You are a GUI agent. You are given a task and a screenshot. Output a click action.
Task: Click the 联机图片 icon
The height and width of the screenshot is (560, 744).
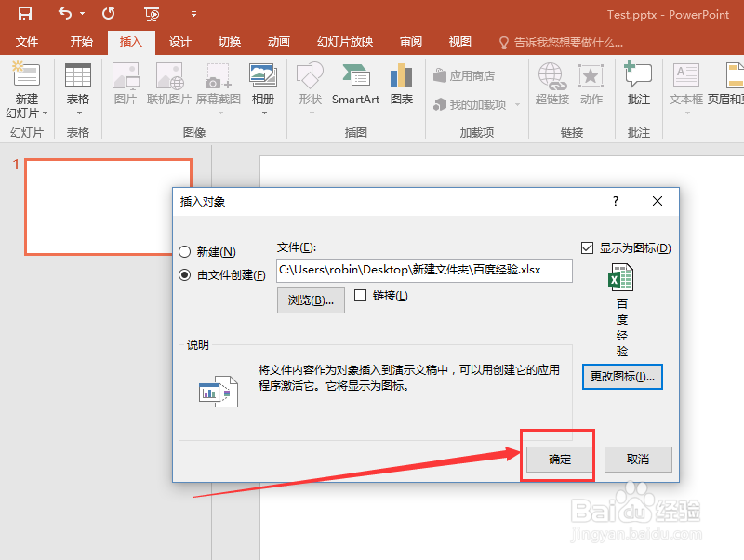[169, 76]
